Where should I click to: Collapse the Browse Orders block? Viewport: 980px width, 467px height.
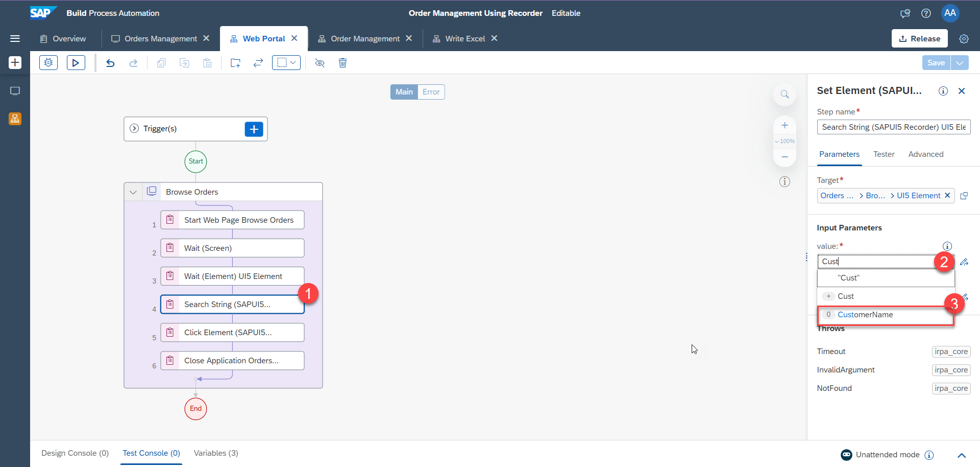(133, 192)
